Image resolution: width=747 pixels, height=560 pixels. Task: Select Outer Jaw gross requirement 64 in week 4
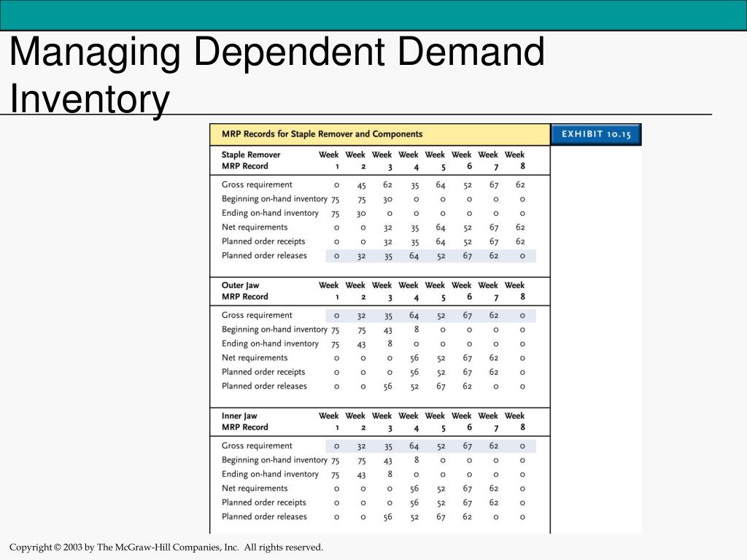(x=414, y=315)
